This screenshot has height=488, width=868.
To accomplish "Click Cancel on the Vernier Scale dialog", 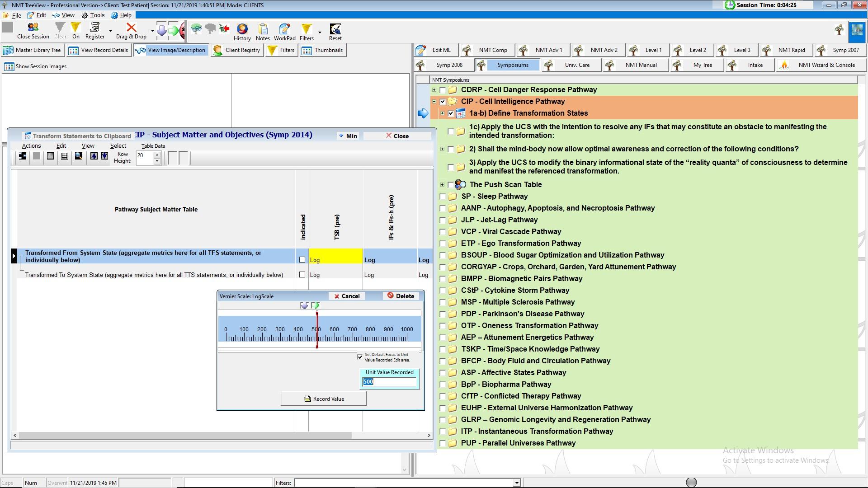I will [347, 296].
